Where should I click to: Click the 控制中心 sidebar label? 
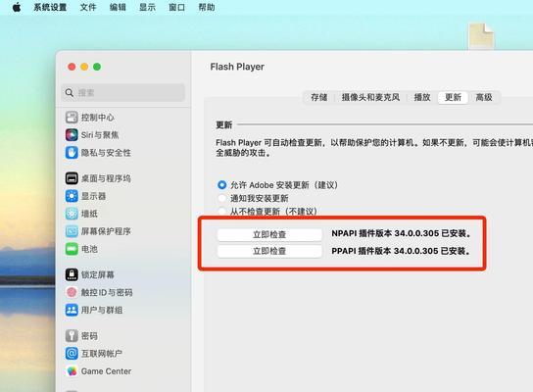tap(98, 118)
